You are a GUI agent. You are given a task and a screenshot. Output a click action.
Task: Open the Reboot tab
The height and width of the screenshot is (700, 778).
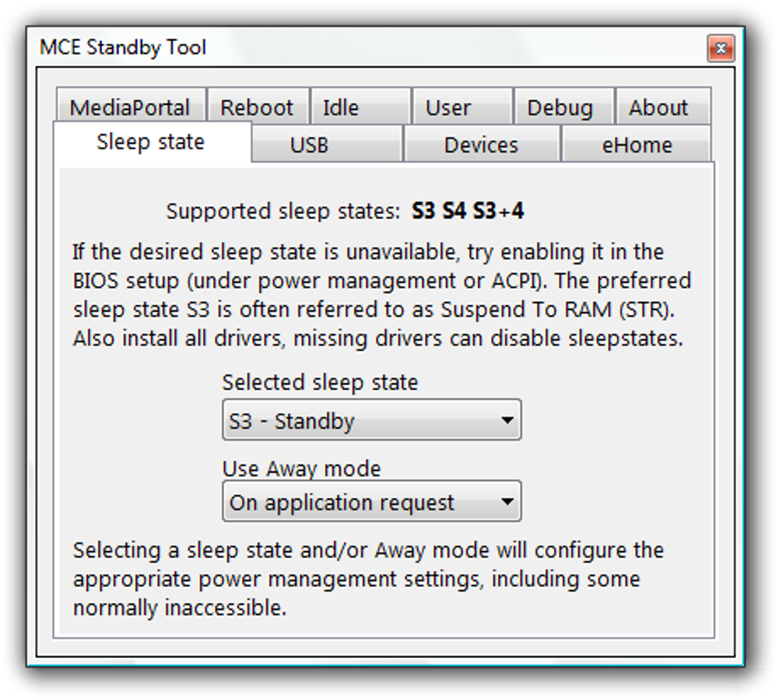coord(257,108)
